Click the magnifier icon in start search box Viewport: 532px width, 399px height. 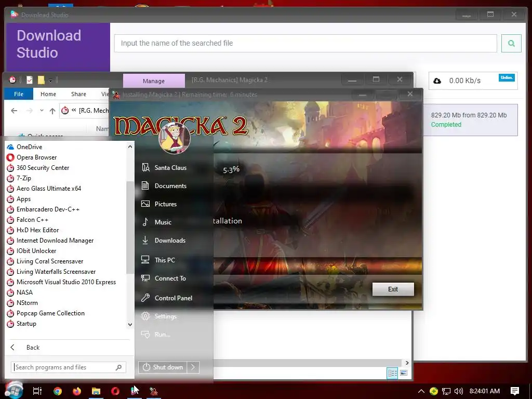coord(118,367)
